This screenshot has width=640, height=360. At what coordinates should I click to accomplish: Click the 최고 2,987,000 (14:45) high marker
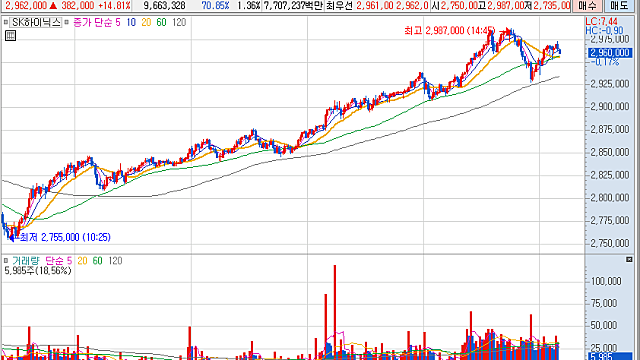449,31
